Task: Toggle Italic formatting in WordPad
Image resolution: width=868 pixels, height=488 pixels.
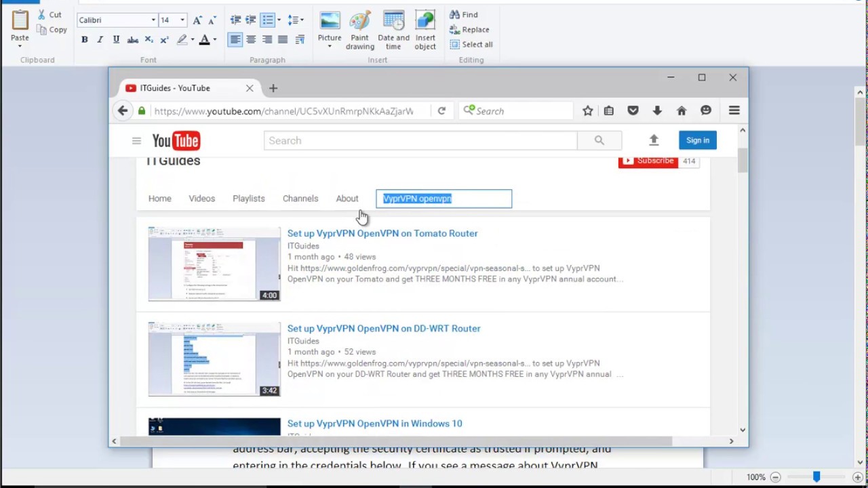Action: pos(100,40)
